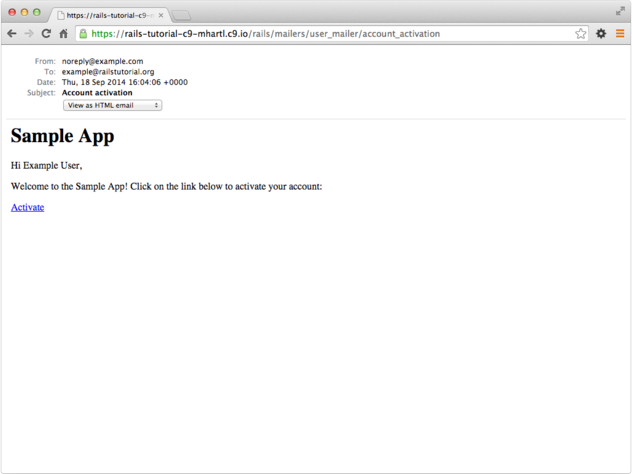Image resolution: width=632 pixels, height=474 pixels.
Task: Click the green SSL padlock icon
Action: (83, 34)
